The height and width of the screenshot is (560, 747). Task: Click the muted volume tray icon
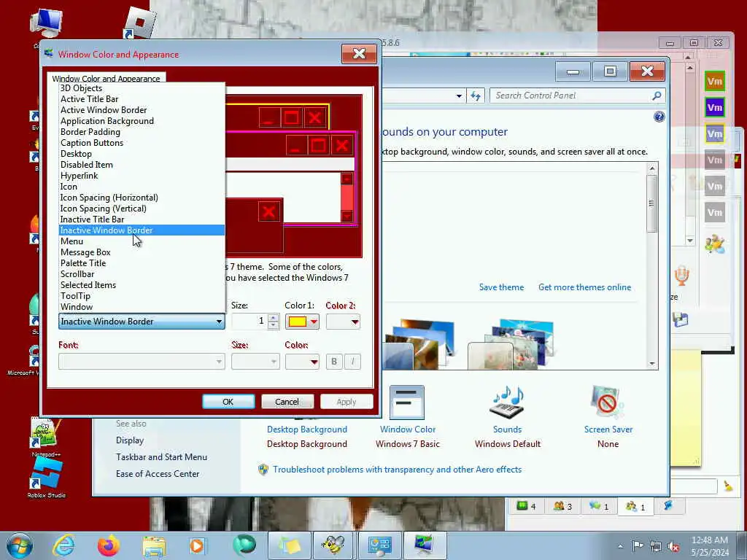(x=673, y=546)
